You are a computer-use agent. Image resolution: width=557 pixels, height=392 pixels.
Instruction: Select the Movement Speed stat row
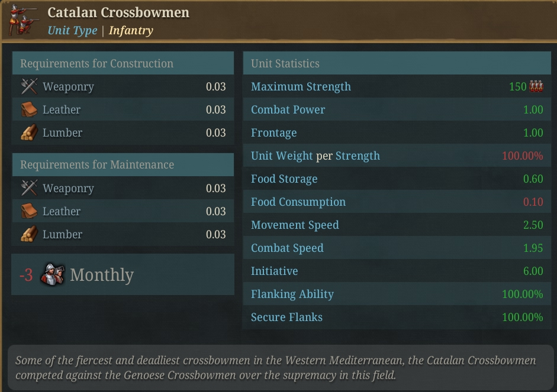pyautogui.click(x=397, y=225)
